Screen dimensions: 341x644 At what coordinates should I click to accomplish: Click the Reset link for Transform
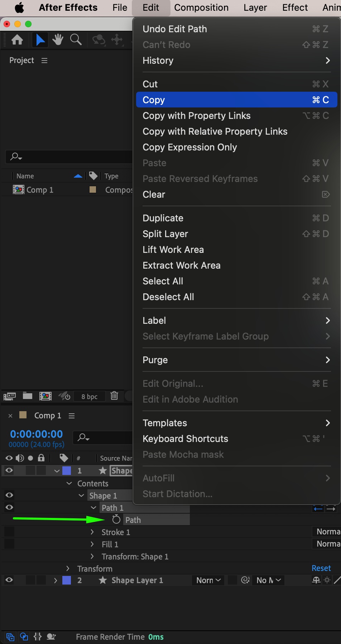tap(321, 568)
